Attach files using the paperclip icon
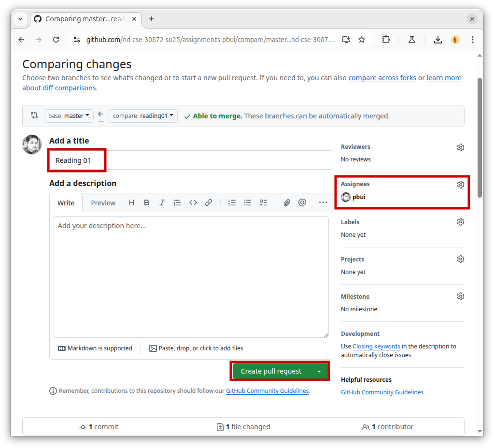Screen dimensions: 494x448 click(287, 202)
